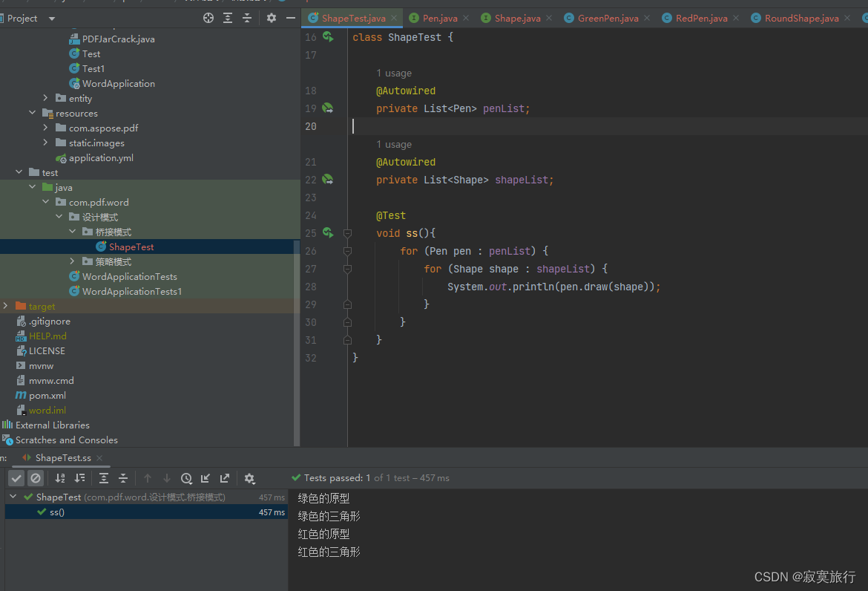Click run gutter icon beside class ShapeTest
The image size is (868, 591).
pyautogui.click(x=328, y=37)
